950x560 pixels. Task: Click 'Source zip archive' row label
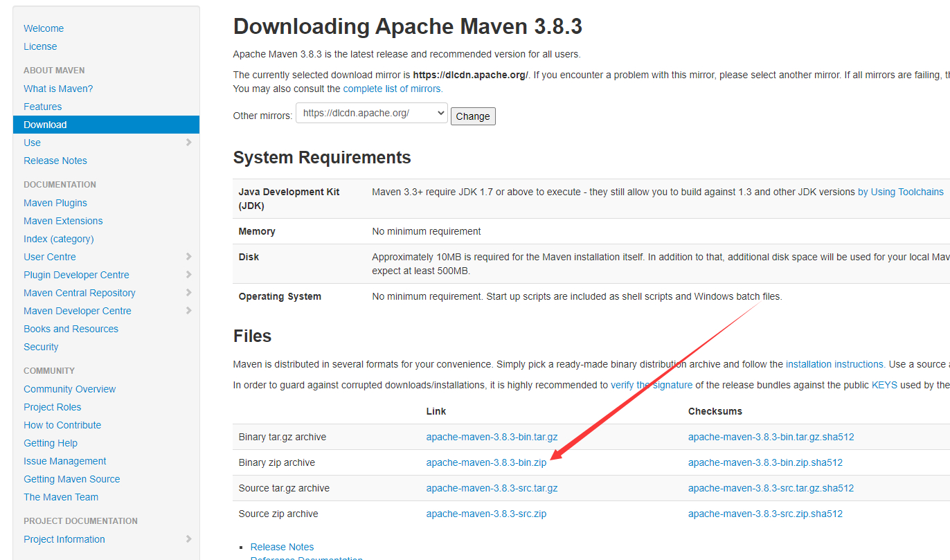pyautogui.click(x=279, y=514)
